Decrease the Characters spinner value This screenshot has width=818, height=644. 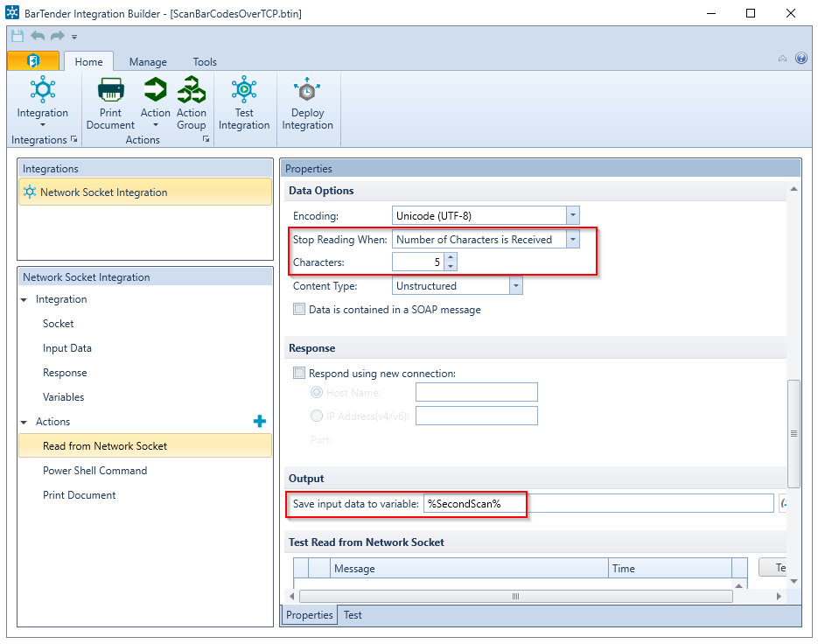[451, 266]
